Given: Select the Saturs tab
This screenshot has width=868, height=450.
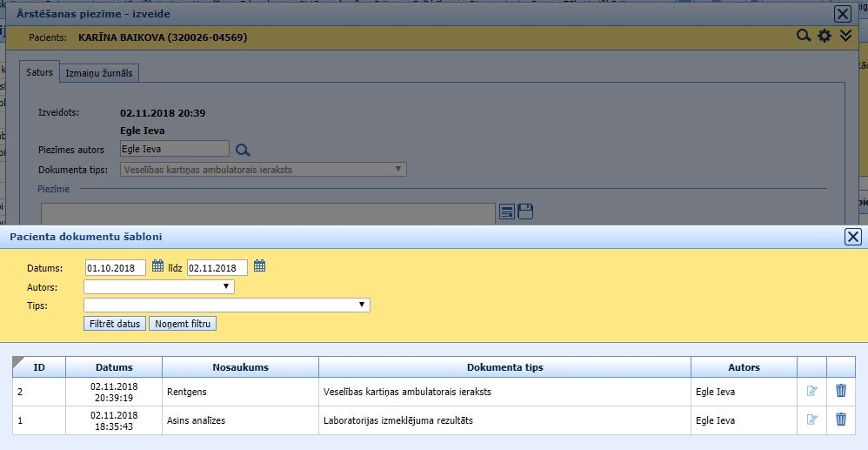Looking at the screenshot, I should click(x=39, y=73).
